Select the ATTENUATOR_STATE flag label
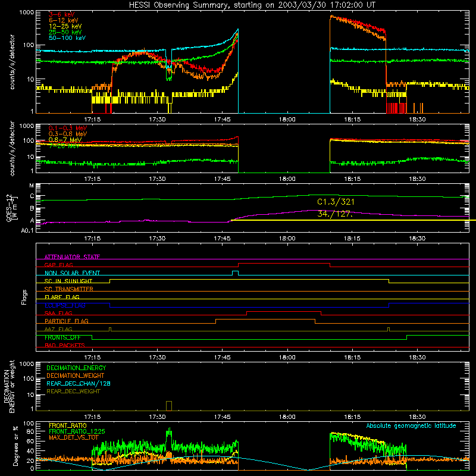The image size is (476, 476). pyautogui.click(x=72, y=257)
